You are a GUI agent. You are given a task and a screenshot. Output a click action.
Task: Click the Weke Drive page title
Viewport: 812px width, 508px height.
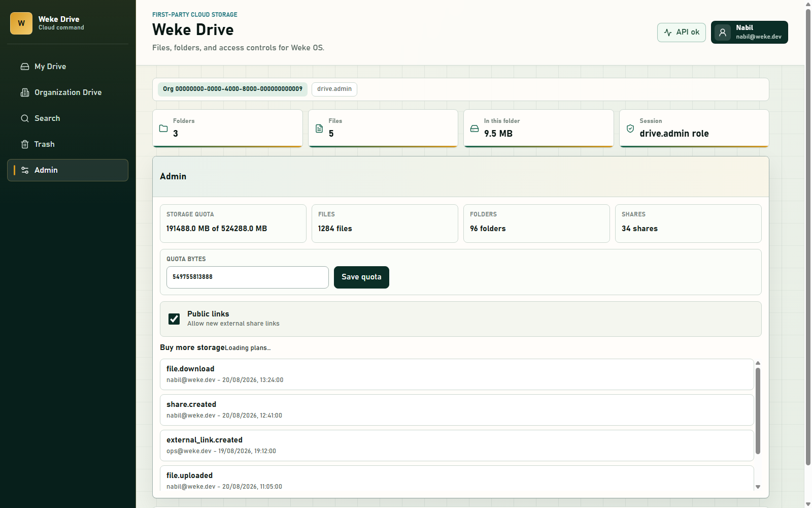[x=193, y=29]
